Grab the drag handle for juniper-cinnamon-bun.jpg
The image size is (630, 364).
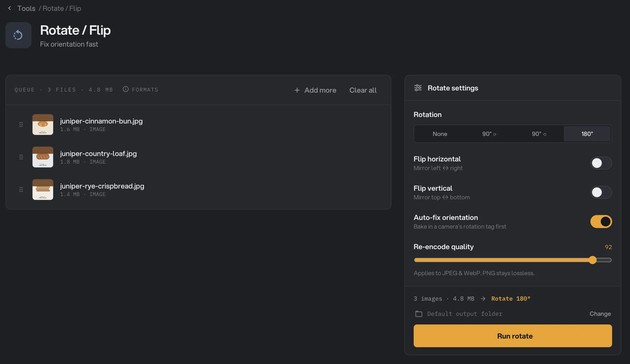click(21, 125)
